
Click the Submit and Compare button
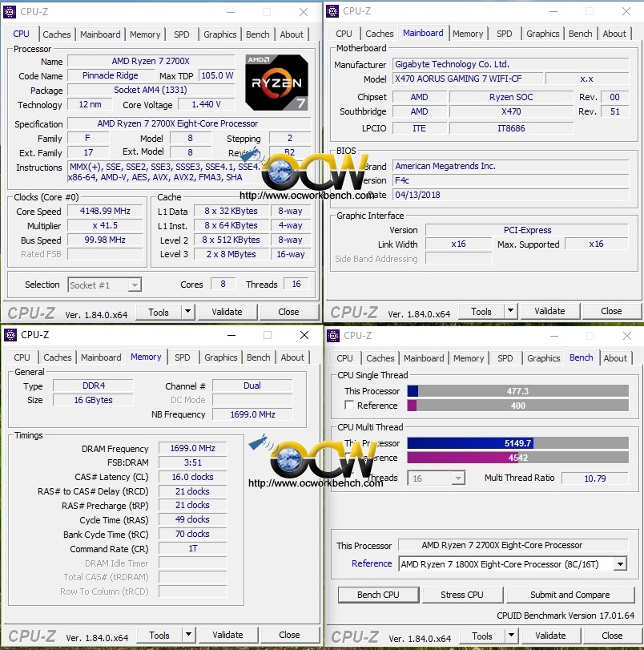(x=570, y=595)
